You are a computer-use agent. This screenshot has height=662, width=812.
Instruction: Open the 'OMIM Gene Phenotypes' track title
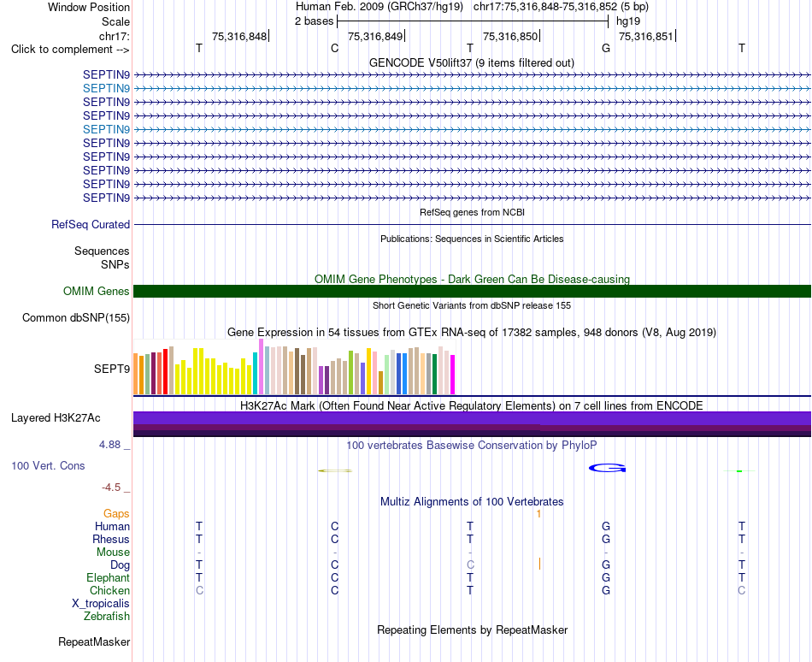[472, 279]
